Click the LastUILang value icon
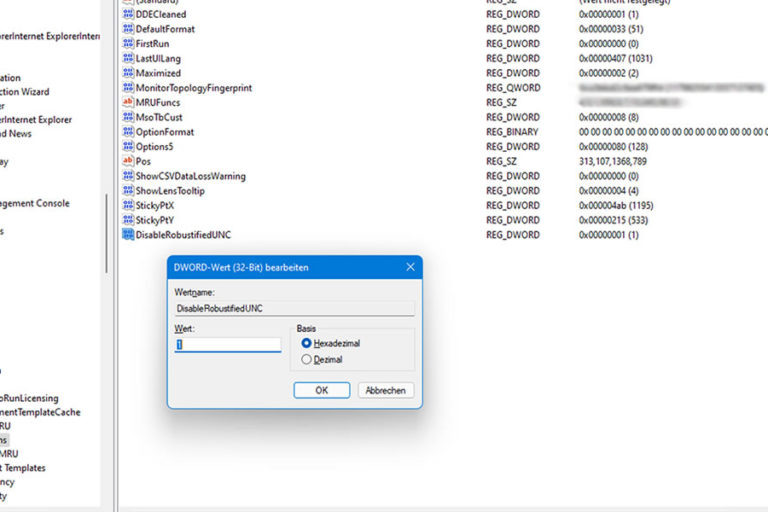The height and width of the screenshot is (512, 768). tap(128, 58)
